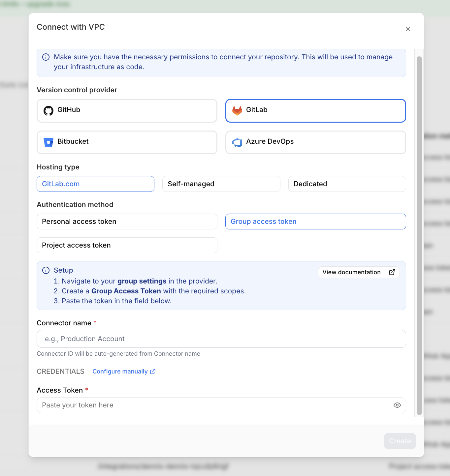450x476 pixels.
Task: Click the Setup heading text
Action: click(63, 270)
